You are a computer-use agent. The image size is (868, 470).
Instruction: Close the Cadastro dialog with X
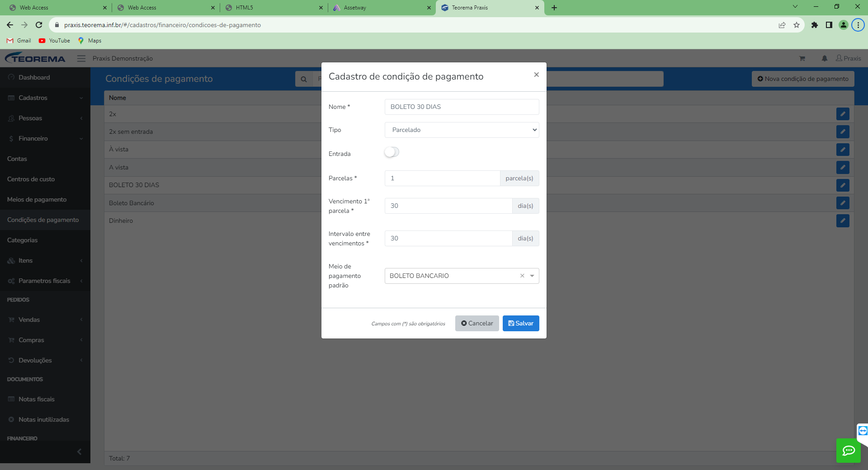536,75
